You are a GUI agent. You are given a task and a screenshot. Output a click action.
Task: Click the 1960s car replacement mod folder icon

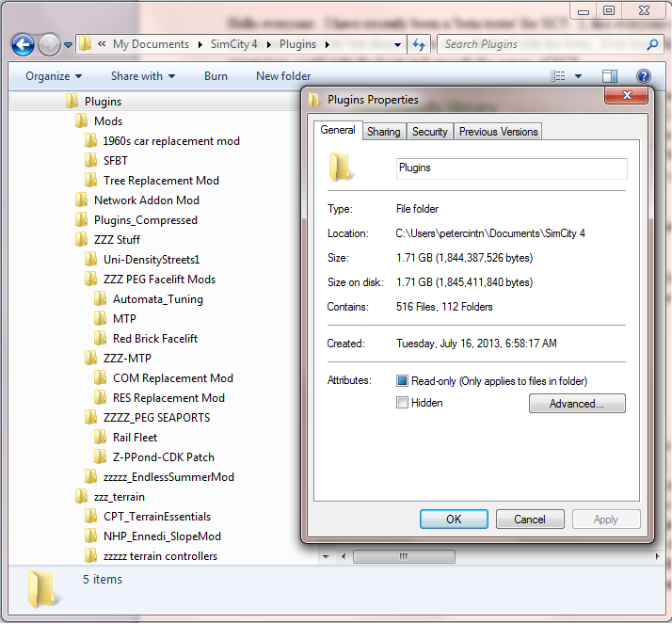point(91,141)
